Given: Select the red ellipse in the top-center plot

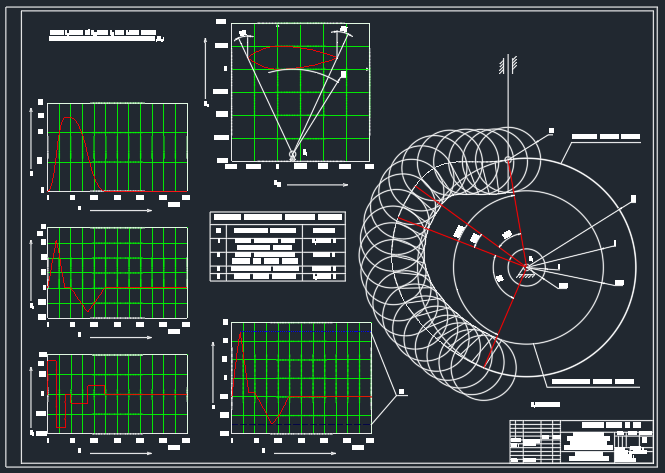Looking at the screenshot, I should tap(293, 57).
